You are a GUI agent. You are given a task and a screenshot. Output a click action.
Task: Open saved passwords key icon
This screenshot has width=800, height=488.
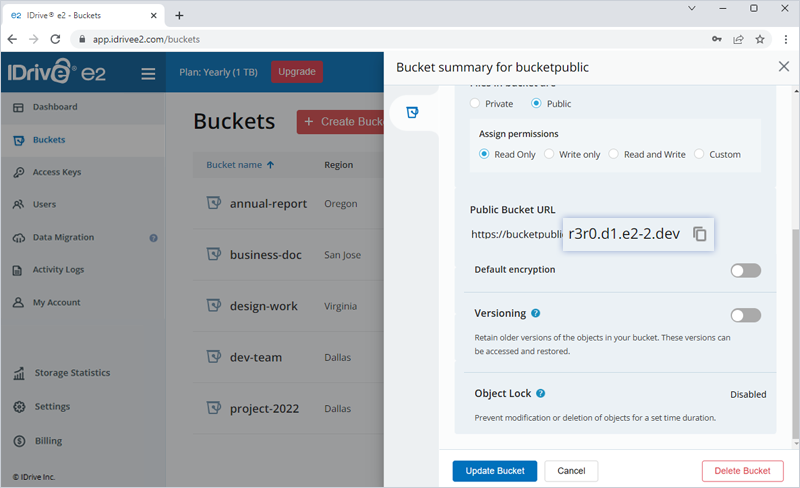click(717, 39)
